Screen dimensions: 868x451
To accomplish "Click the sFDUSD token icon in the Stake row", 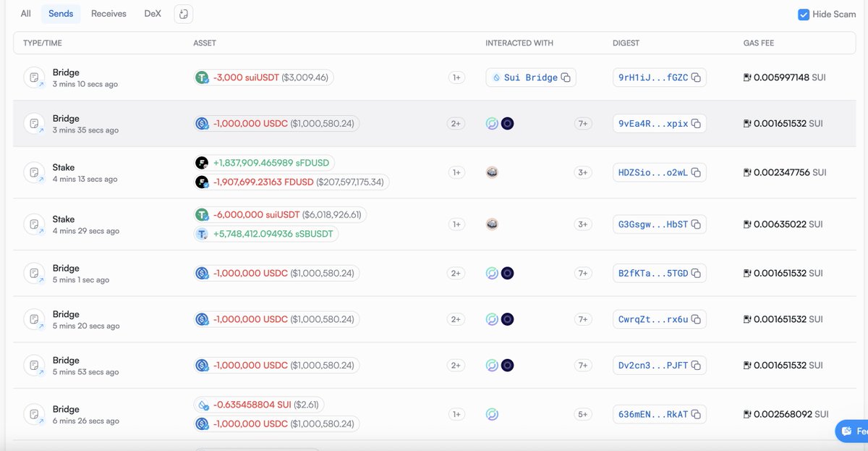I will point(201,162).
